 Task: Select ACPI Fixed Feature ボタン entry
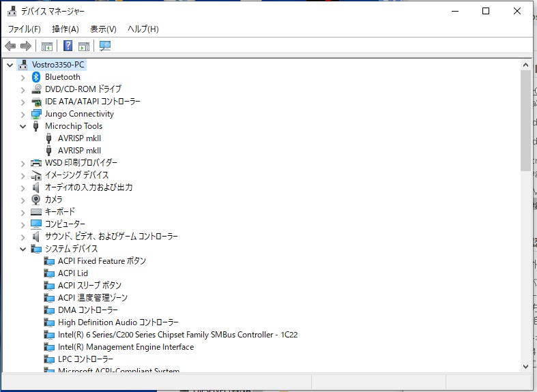coord(102,261)
